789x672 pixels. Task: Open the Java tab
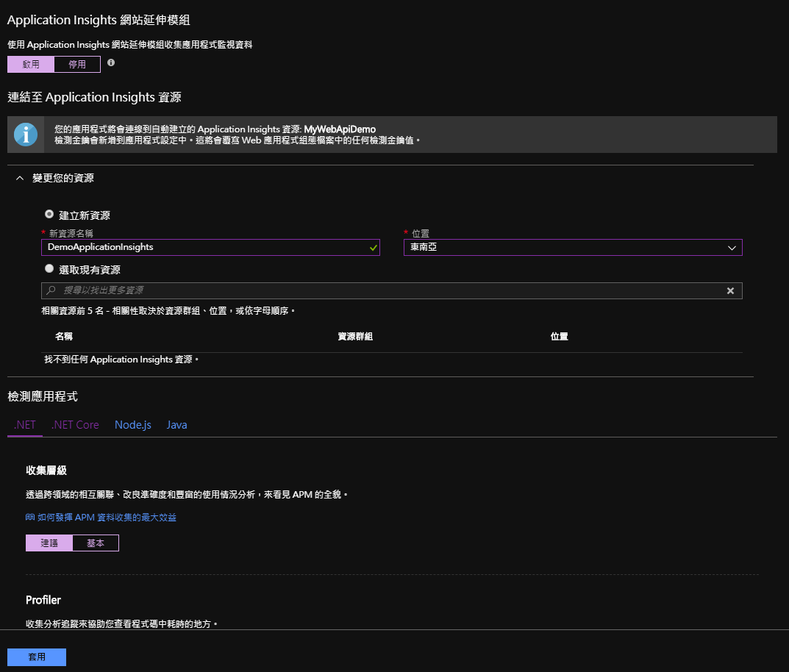(x=176, y=425)
